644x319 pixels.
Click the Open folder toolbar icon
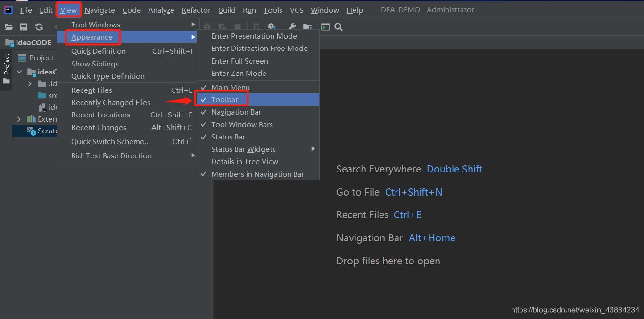[x=9, y=27]
